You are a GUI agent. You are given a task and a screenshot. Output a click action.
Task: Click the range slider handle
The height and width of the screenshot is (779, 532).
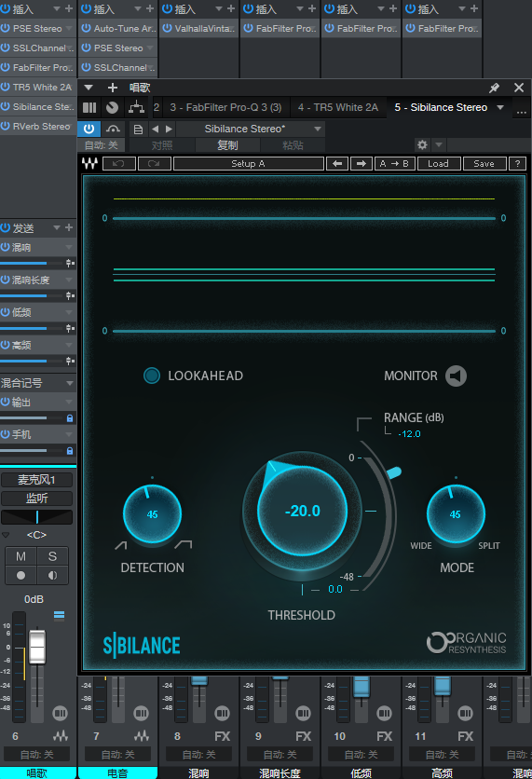pos(393,472)
